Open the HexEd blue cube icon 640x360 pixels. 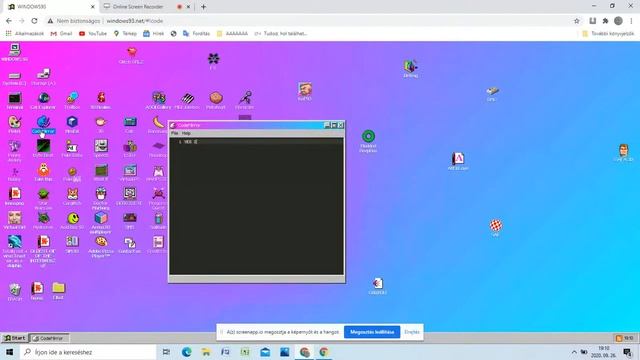(72, 124)
